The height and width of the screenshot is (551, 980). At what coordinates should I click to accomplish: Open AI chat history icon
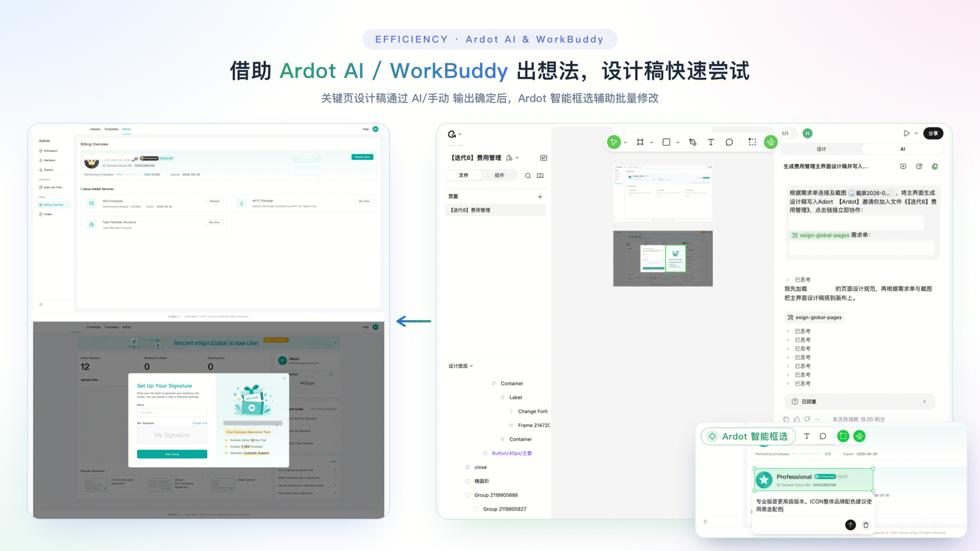click(919, 166)
